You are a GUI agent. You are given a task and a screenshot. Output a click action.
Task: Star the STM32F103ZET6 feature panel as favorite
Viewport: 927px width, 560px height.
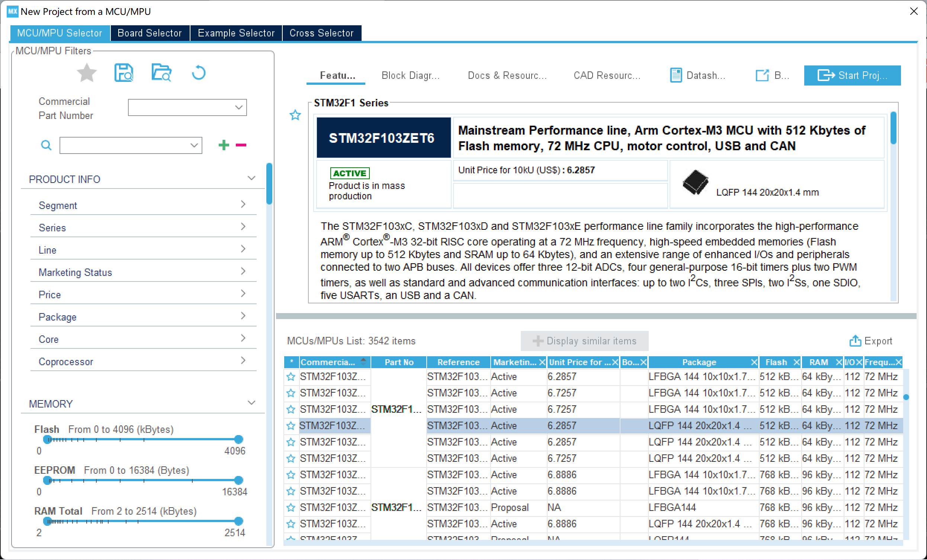point(295,115)
